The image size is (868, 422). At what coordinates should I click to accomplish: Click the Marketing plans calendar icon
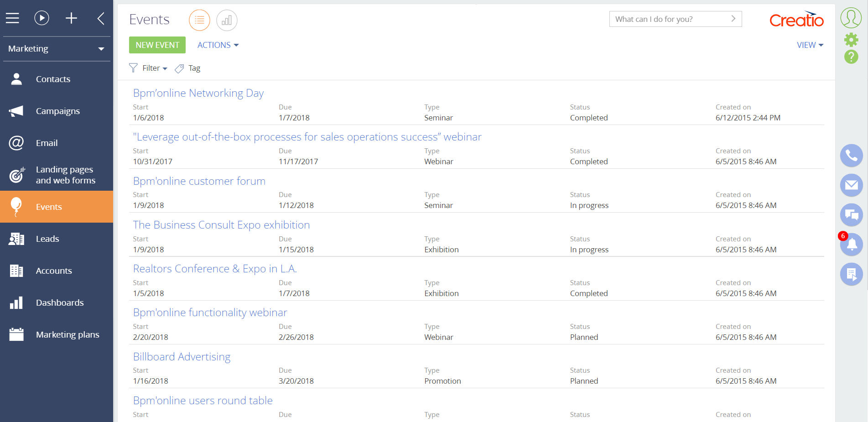click(16, 334)
